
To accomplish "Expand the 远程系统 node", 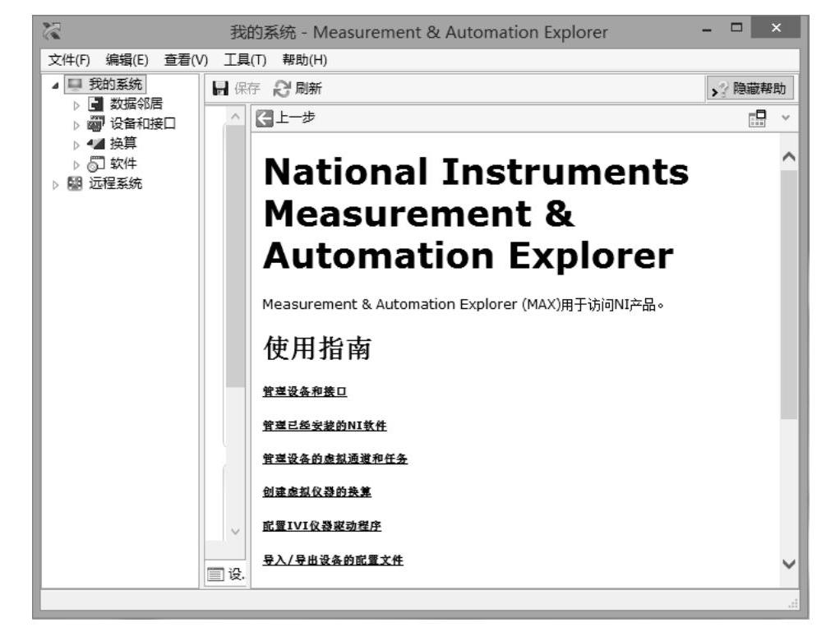I will coord(55,185).
